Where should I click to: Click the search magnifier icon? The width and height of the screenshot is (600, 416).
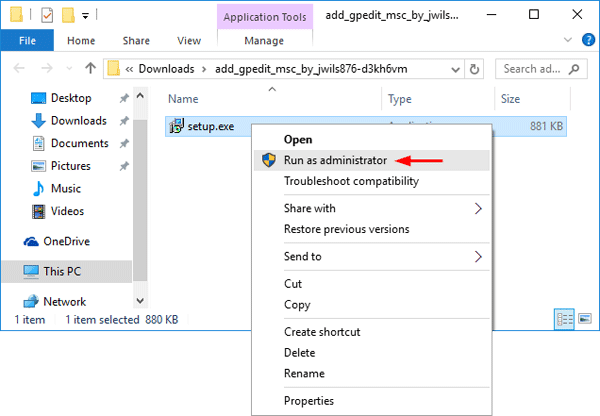click(574, 69)
